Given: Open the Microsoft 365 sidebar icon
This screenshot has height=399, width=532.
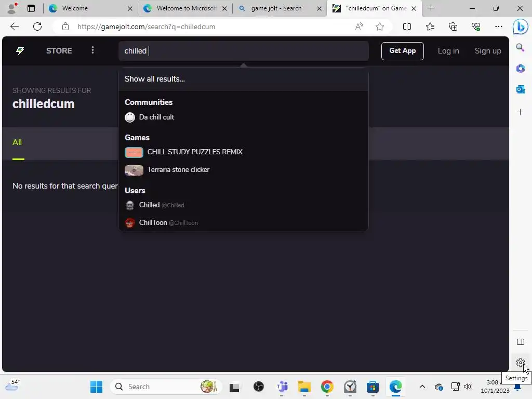Looking at the screenshot, I should [x=520, y=69].
